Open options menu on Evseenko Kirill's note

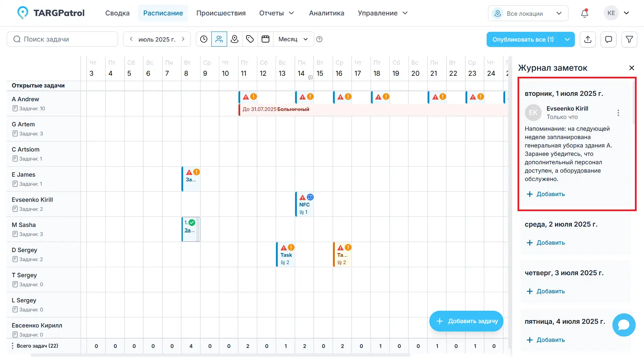618,113
